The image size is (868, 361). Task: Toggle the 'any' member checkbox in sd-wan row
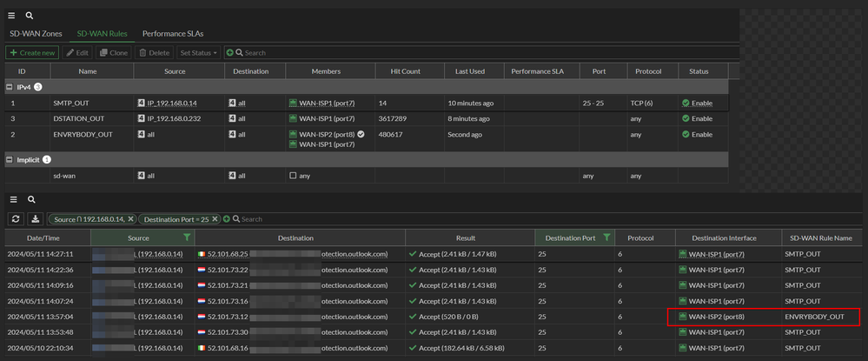point(293,176)
